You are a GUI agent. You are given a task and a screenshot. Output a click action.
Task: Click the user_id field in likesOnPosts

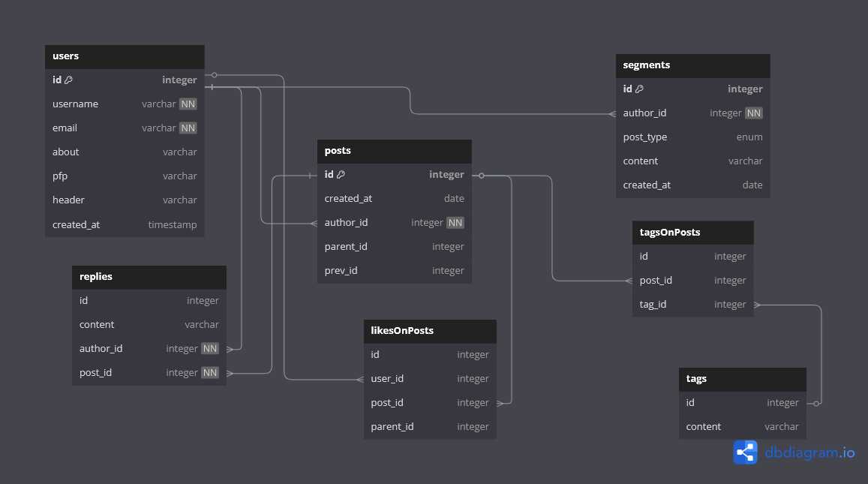point(430,379)
